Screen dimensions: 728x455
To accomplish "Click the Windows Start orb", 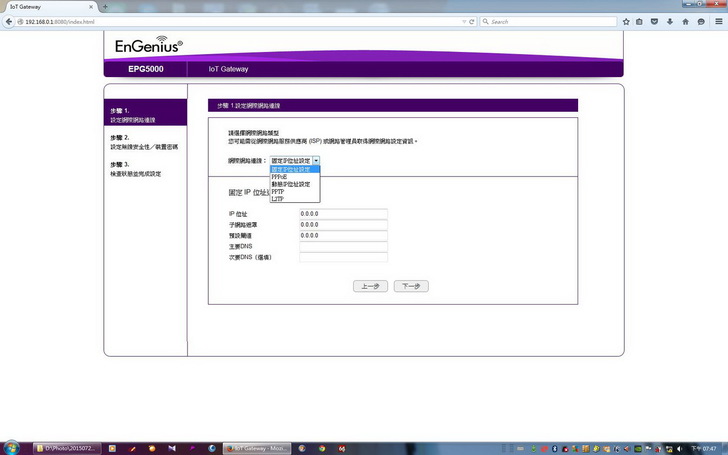I will click(10, 447).
